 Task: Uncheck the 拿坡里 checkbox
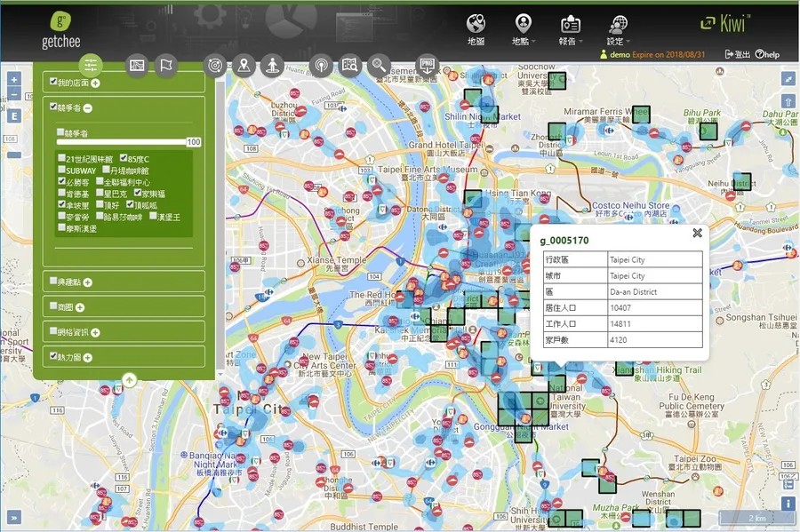pyautogui.click(x=61, y=204)
